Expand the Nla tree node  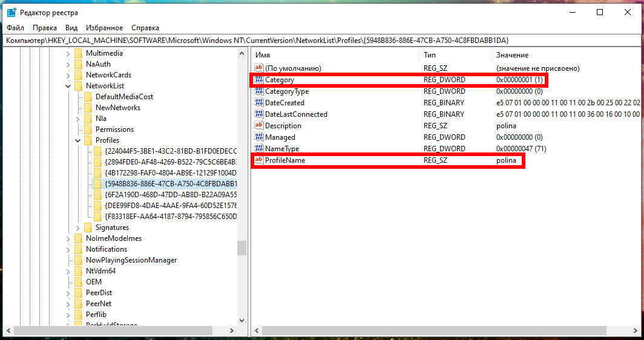tap(78, 119)
